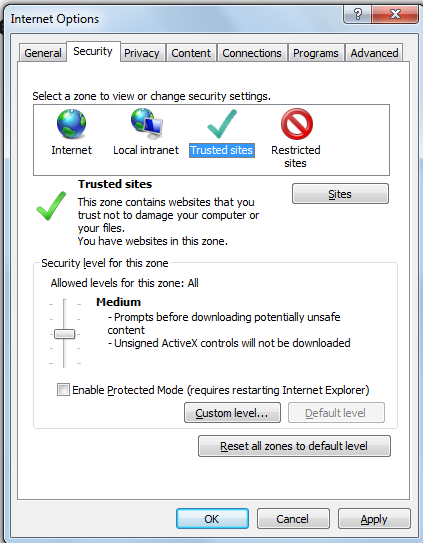
Task: Open the Privacy tab
Action: [x=142, y=53]
